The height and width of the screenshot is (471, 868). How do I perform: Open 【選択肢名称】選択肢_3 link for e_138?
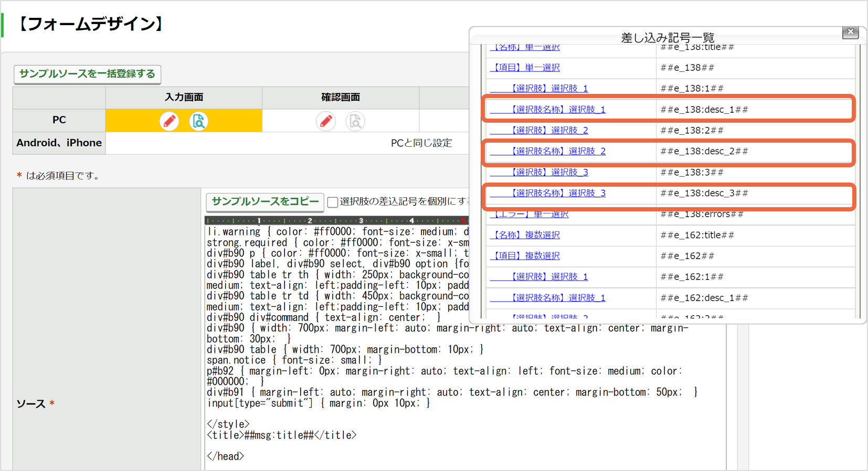[548, 193]
